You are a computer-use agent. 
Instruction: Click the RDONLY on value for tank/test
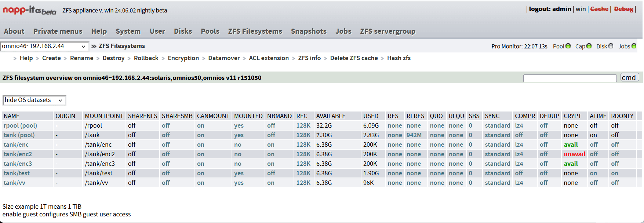615,173
